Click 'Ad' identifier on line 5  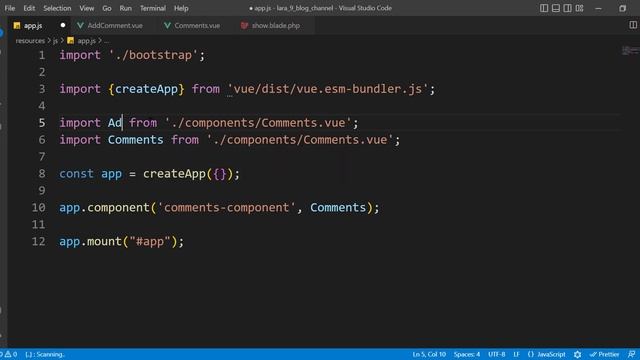click(x=115, y=123)
